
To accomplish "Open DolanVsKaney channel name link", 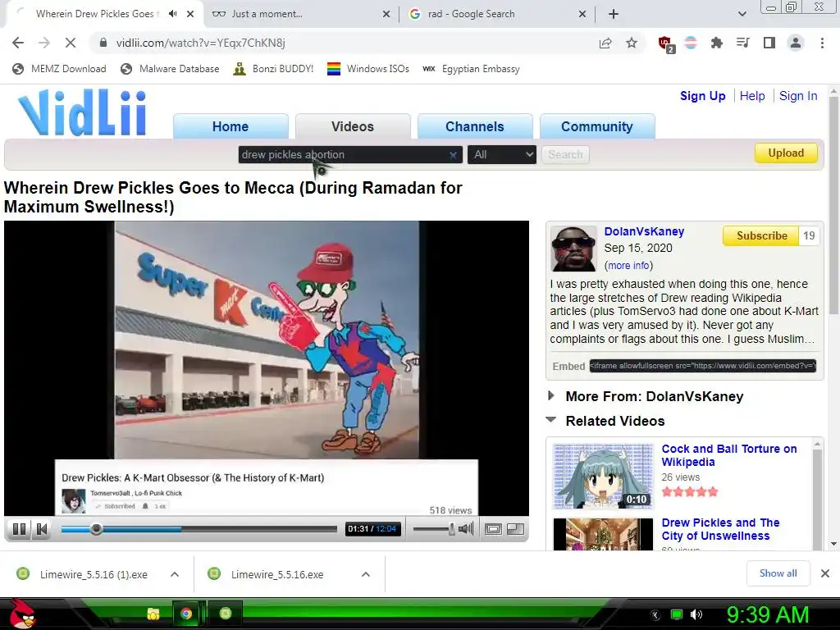I will point(644,231).
